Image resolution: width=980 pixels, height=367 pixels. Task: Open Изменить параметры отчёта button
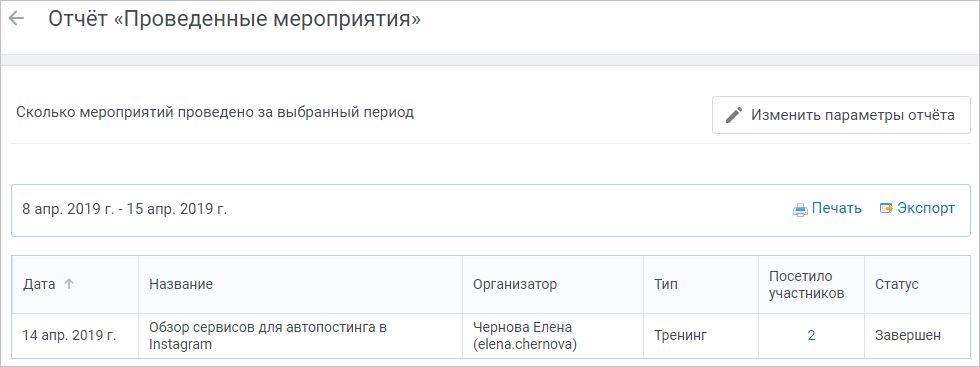[x=841, y=115]
